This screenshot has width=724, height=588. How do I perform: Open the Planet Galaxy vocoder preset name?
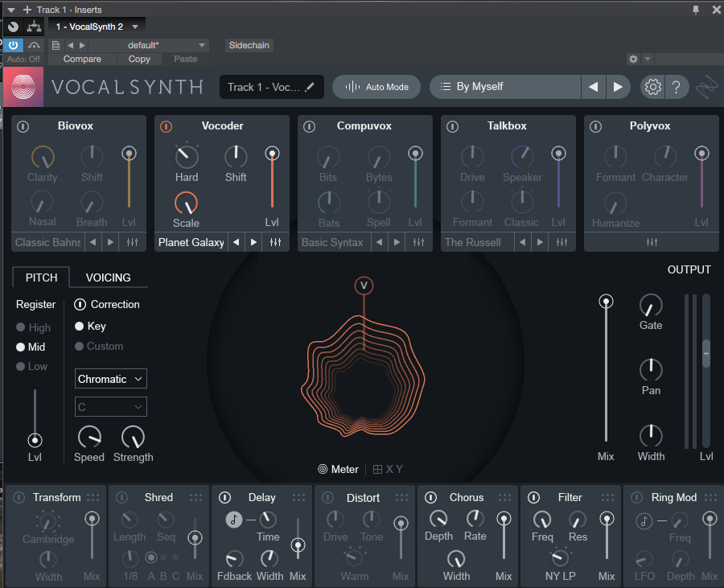pyautogui.click(x=191, y=242)
